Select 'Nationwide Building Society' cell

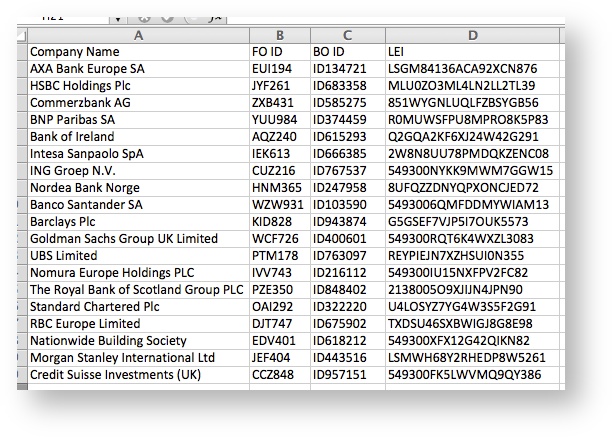[x=138, y=341]
